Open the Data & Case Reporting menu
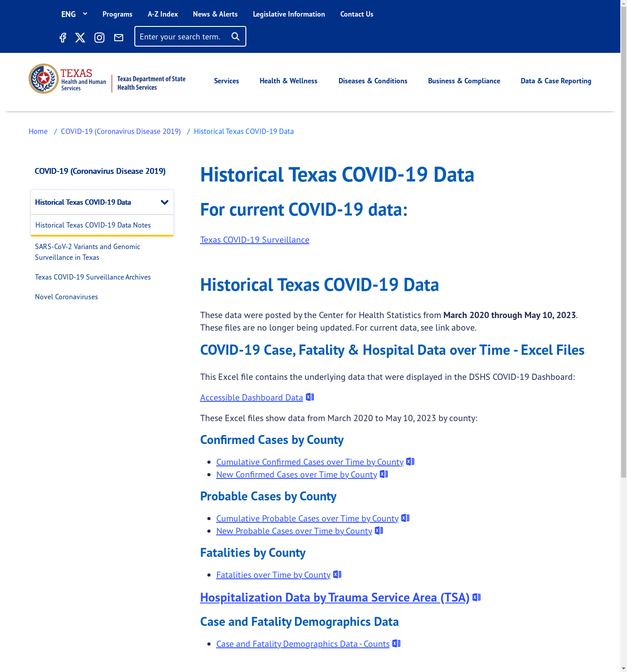 click(556, 81)
